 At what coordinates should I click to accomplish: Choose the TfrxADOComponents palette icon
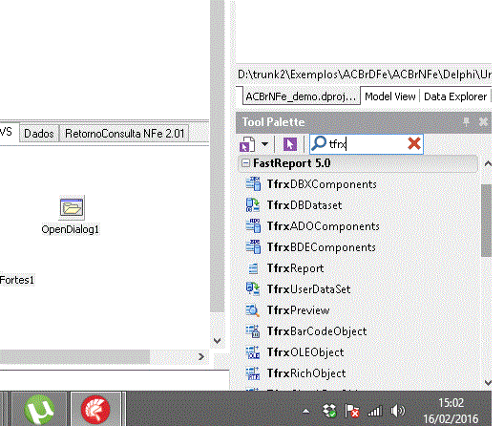tap(253, 225)
